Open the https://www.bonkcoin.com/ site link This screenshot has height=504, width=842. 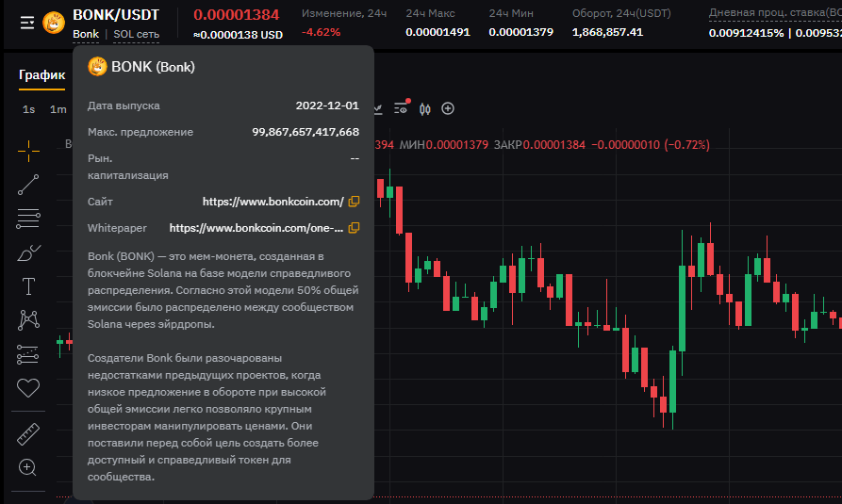tap(272, 202)
